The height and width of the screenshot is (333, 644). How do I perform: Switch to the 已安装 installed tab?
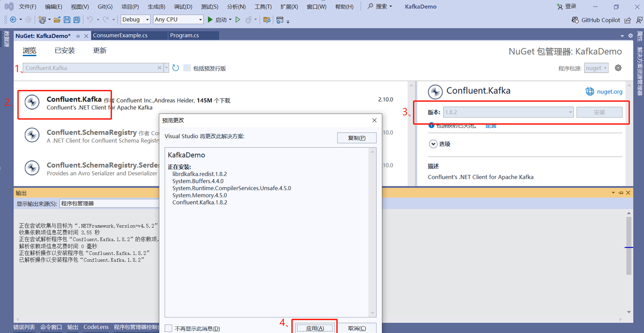[x=64, y=51]
